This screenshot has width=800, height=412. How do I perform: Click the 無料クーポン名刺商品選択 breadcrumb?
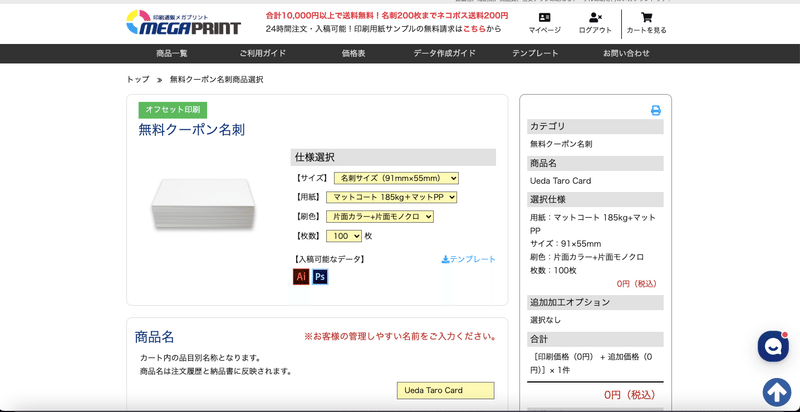point(216,80)
